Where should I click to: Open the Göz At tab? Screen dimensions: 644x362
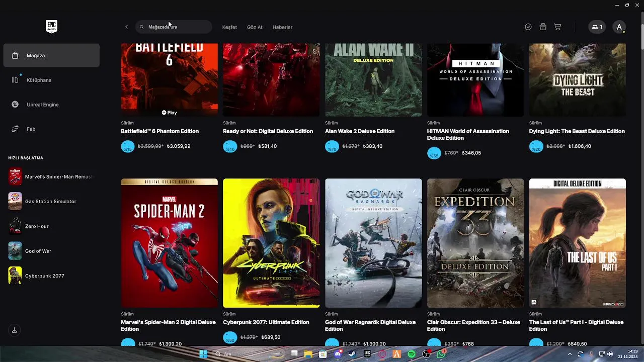255,27
